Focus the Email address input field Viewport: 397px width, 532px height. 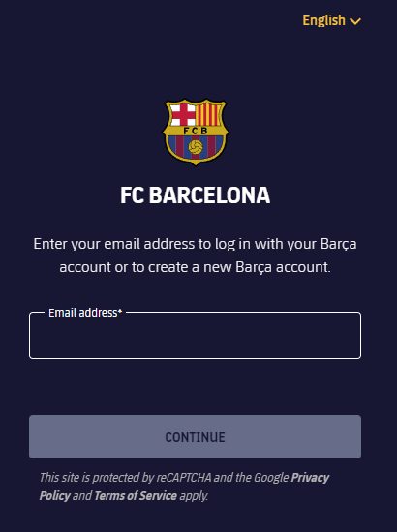click(x=196, y=336)
